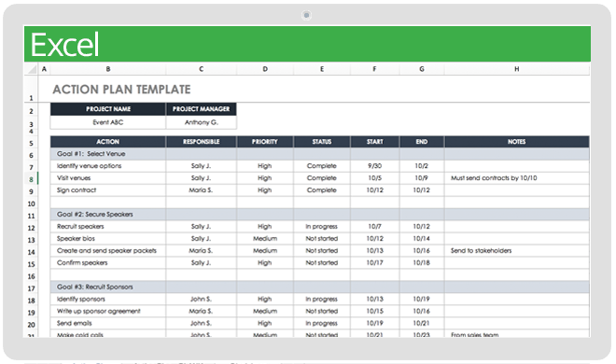Select 'Create and send speaker packets' cell

pos(108,250)
